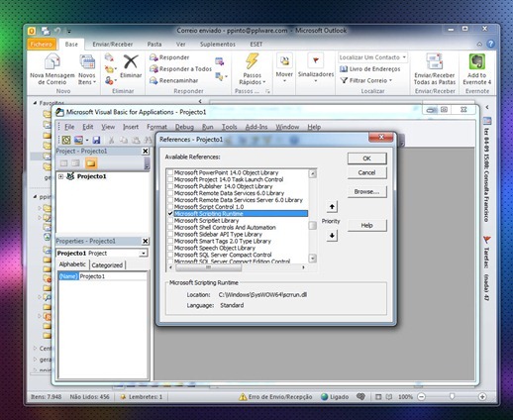Close the Properties - Projecto1 panel

point(145,242)
